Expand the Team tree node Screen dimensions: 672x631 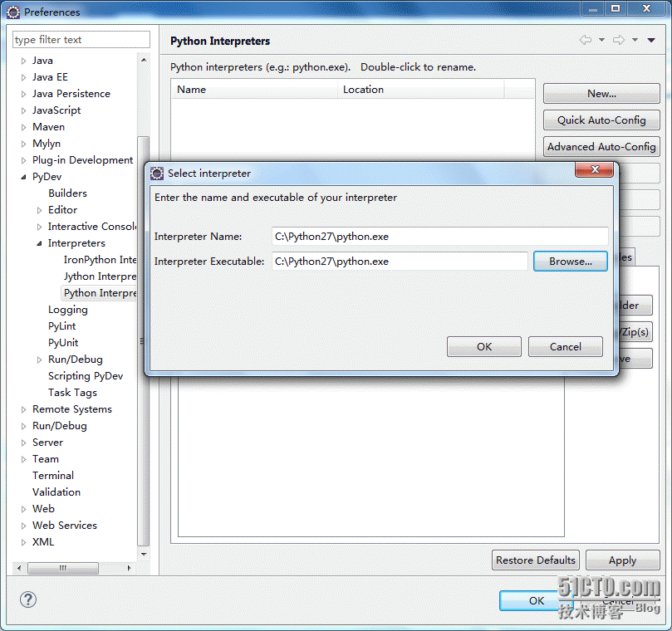[x=23, y=460]
